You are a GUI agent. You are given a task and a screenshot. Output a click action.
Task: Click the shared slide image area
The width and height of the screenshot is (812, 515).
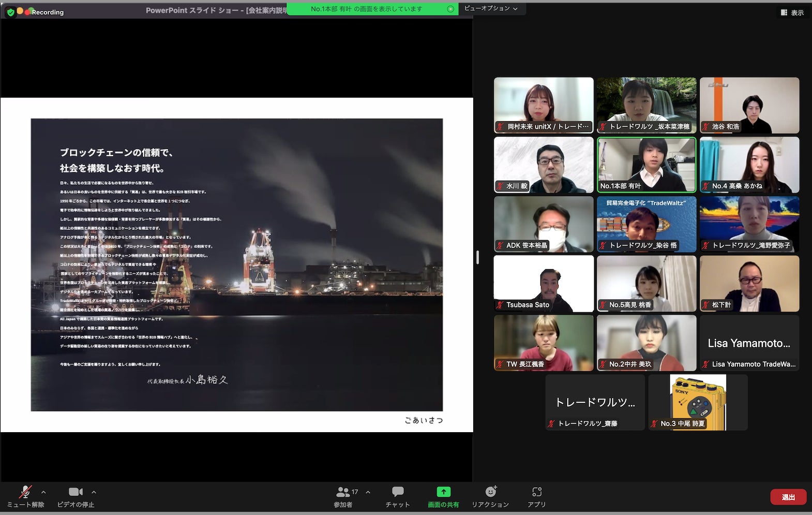[x=236, y=264]
